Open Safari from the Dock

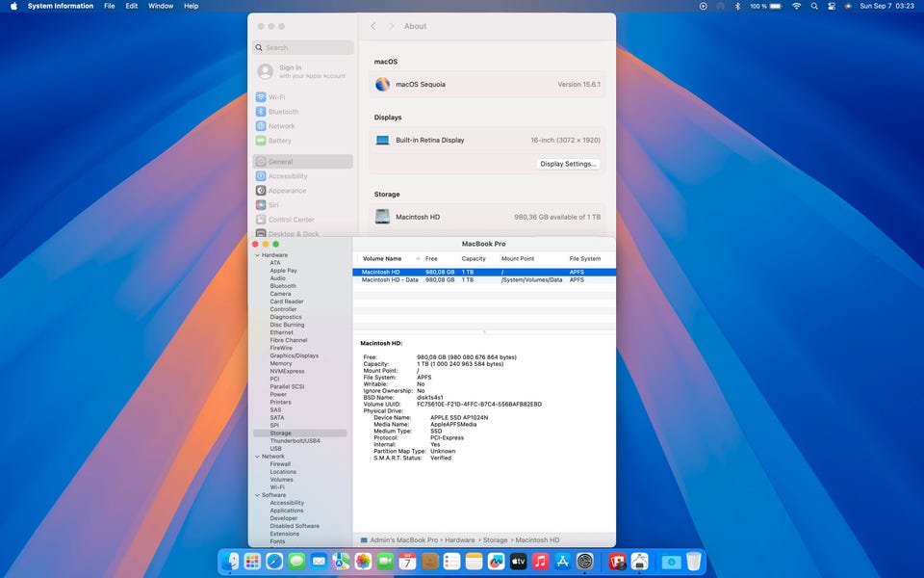pos(274,561)
